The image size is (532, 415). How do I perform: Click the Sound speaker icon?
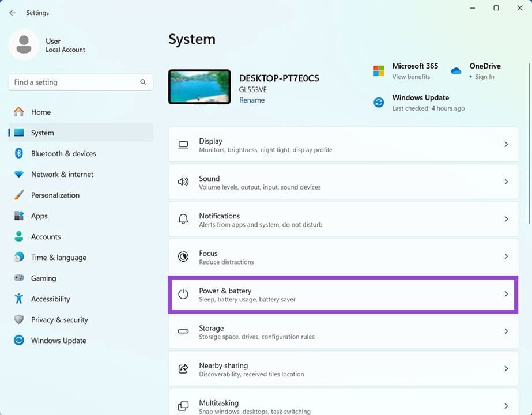(183, 182)
